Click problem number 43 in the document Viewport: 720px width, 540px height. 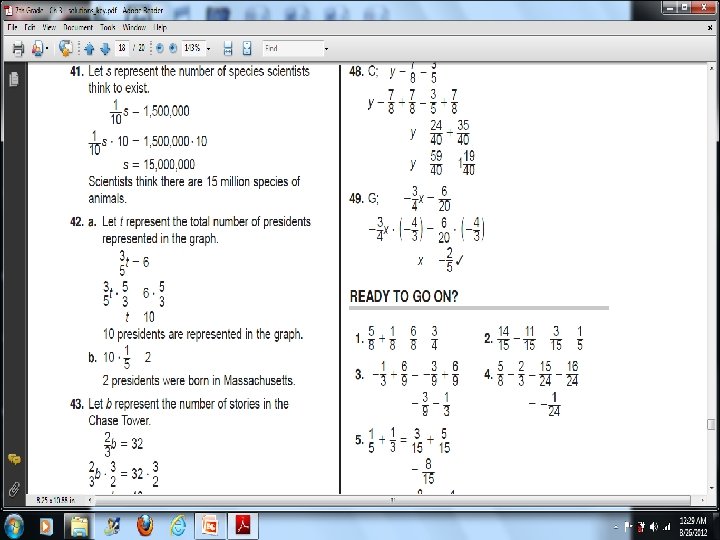77,404
